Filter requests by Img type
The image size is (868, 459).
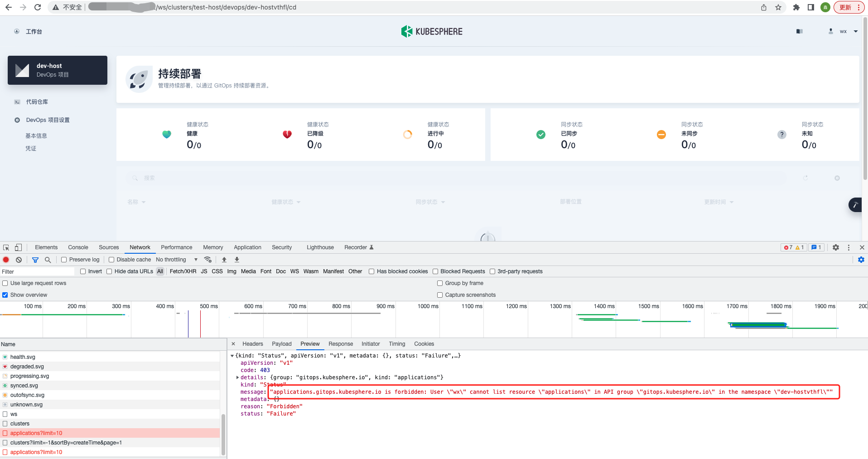click(x=231, y=271)
